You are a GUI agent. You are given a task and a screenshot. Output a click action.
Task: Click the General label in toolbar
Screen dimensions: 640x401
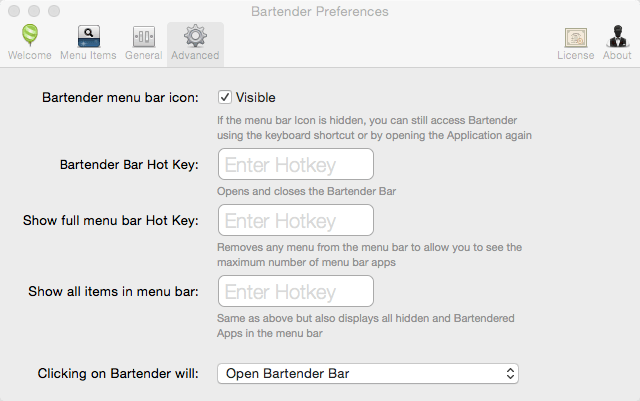click(x=144, y=55)
